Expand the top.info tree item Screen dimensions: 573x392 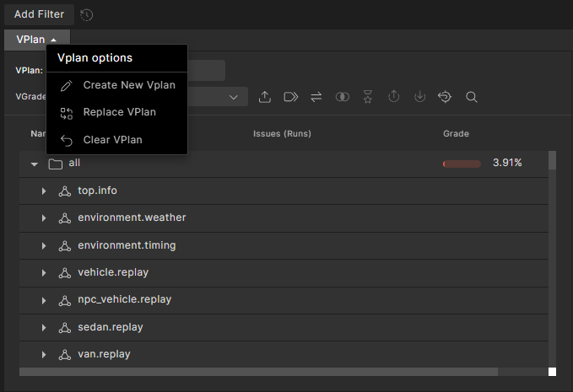pyautogui.click(x=44, y=191)
